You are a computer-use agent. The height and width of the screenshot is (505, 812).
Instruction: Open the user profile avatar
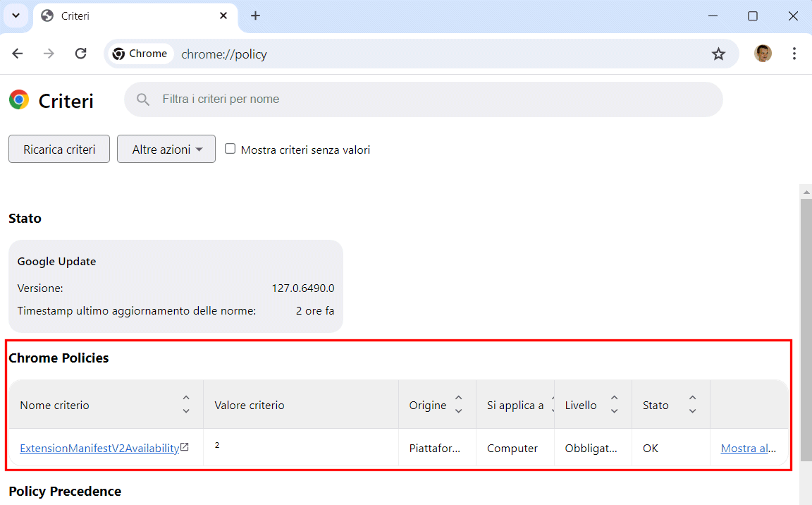click(763, 54)
